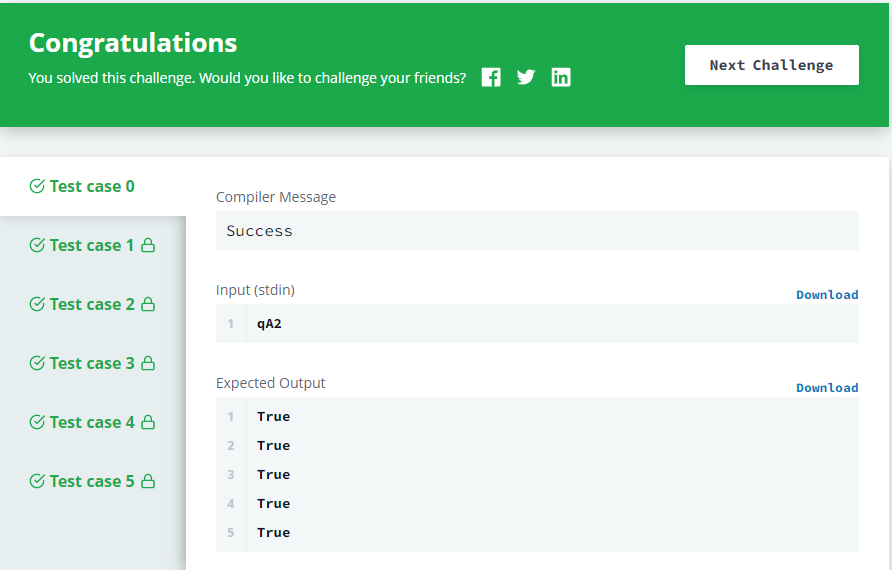The height and width of the screenshot is (570, 892).
Task: Click the green checkmark on Test case 3
Action: (37, 363)
